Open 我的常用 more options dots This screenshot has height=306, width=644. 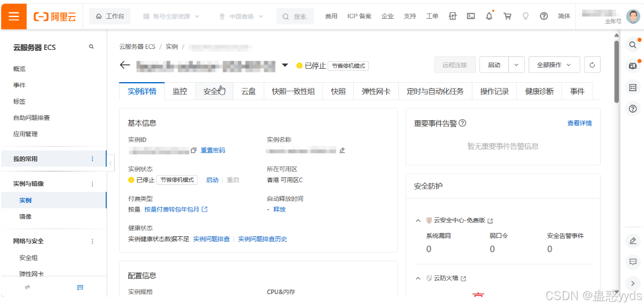click(92, 159)
